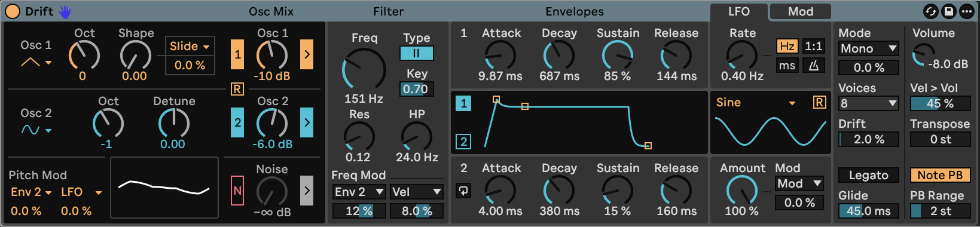Click the filter Key tracking value 0.70
This screenshot has height=227, width=980.
tap(417, 89)
